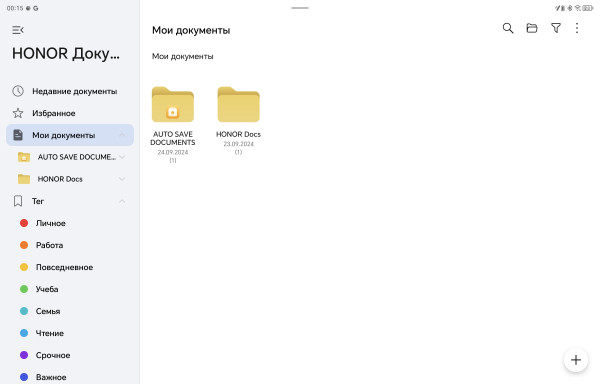600x384 pixels.
Task: Click the Мои документы breadcrumb path
Action: (x=183, y=56)
